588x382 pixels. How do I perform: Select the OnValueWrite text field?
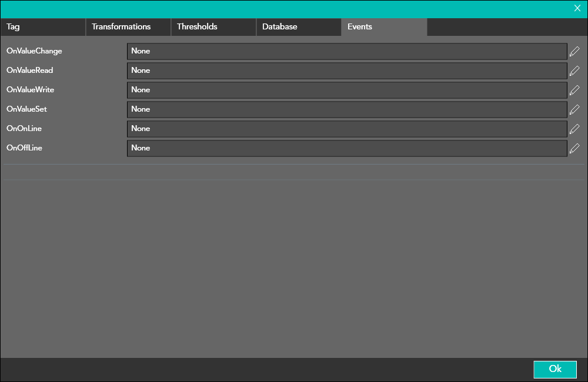347,90
